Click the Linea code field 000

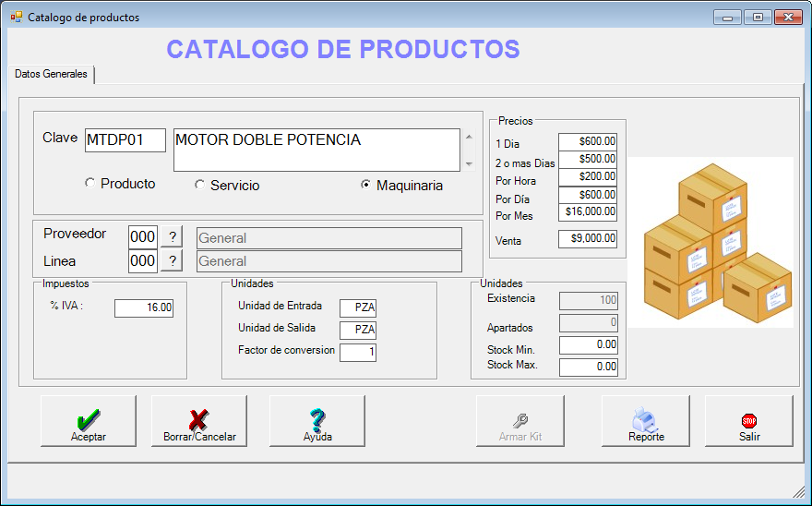[x=143, y=260]
